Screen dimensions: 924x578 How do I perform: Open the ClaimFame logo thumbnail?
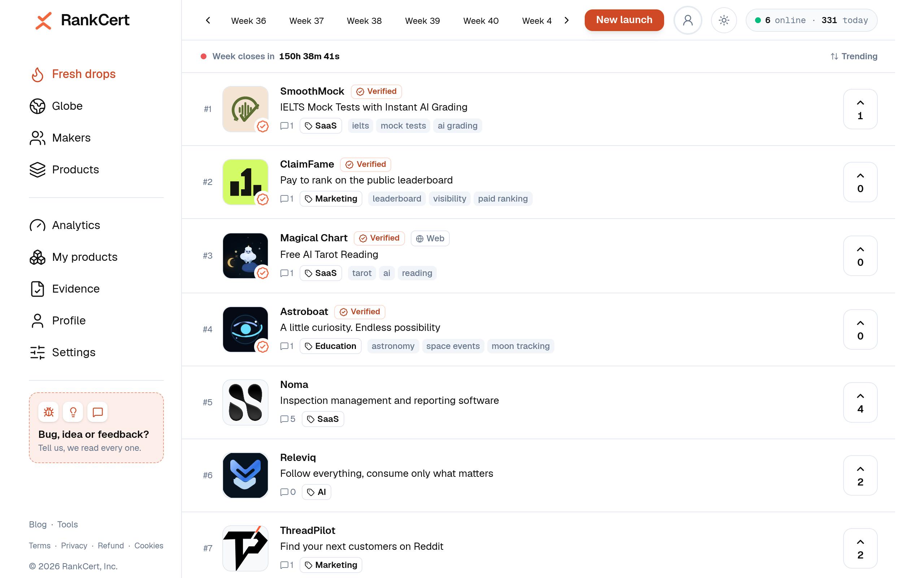245,182
